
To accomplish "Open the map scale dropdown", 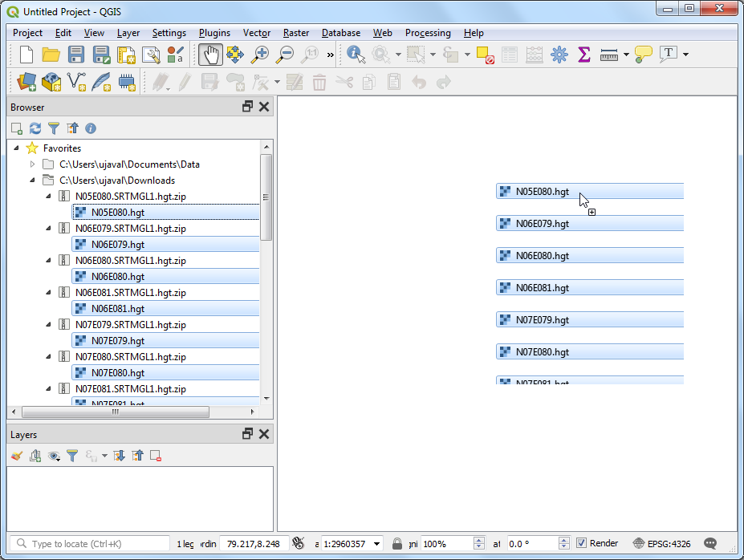I will pos(376,544).
